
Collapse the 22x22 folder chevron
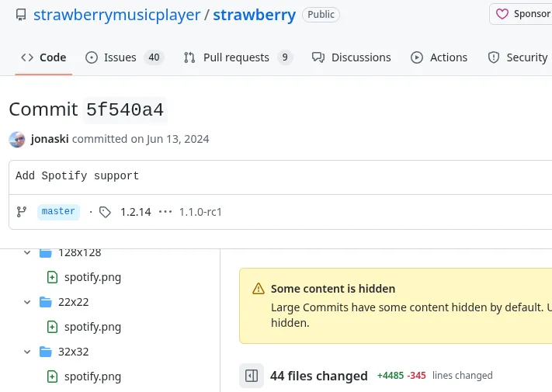pos(28,302)
